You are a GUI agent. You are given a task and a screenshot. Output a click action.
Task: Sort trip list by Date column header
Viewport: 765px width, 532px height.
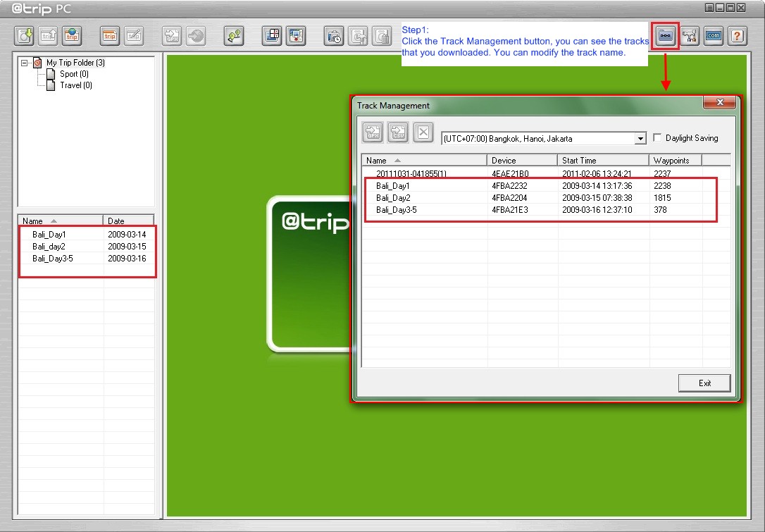pos(129,221)
